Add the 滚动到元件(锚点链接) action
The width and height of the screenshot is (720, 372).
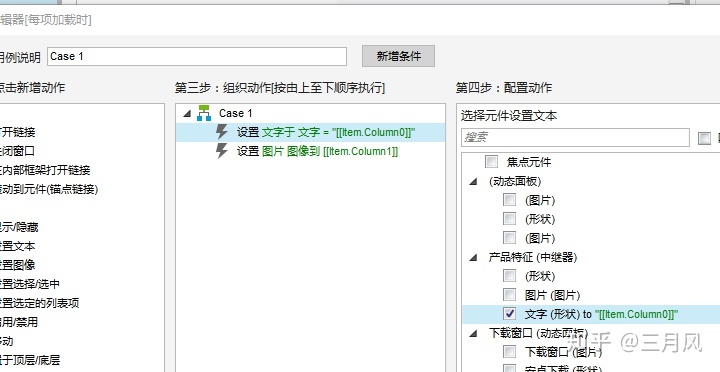[49, 189]
